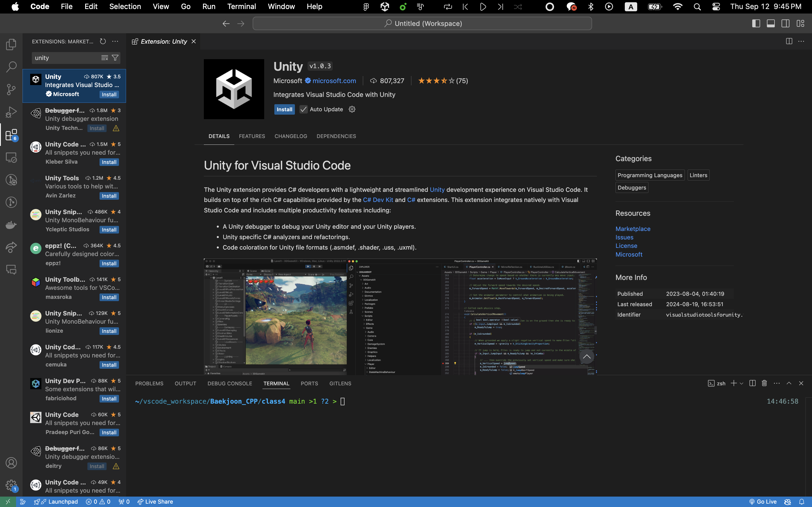Install the Unity extension
The width and height of the screenshot is (812, 507).
click(284, 109)
